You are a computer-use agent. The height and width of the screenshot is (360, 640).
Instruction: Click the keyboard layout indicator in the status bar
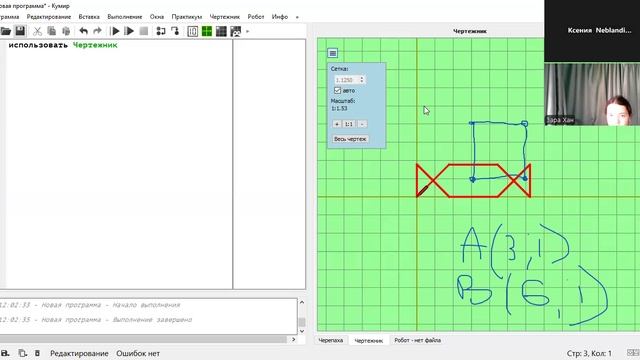tap(633, 353)
